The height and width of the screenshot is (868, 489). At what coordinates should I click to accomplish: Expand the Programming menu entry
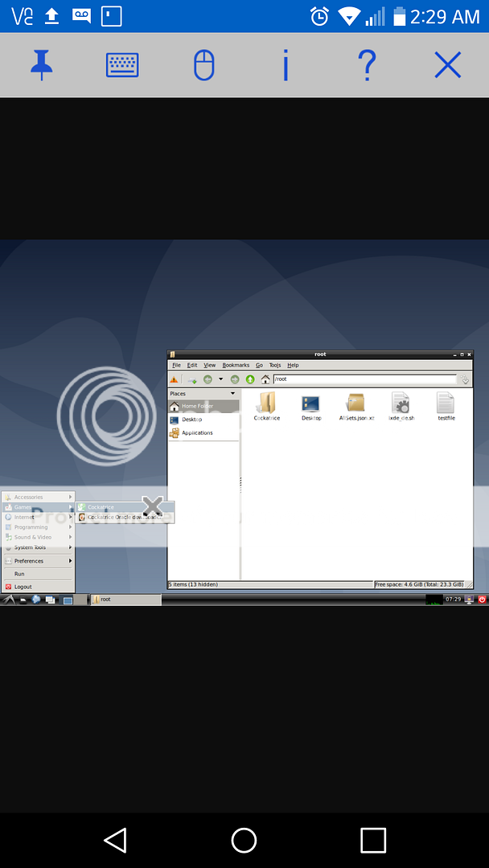[39, 527]
